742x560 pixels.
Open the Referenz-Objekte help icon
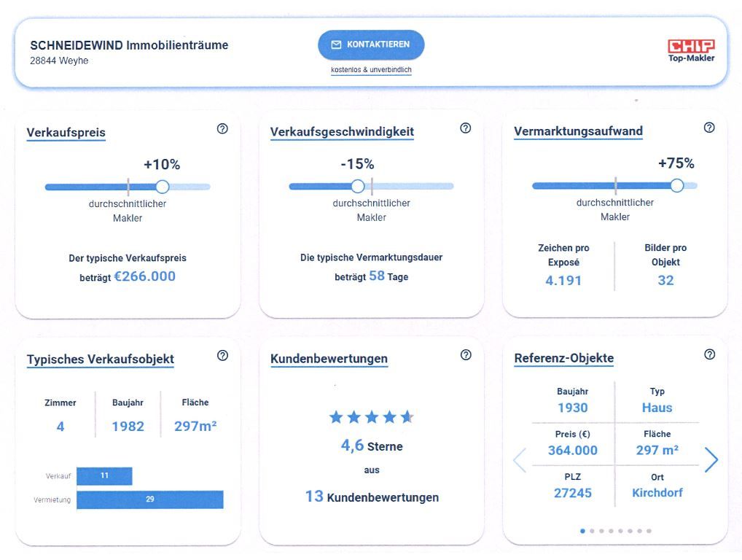pyautogui.click(x=708, y=354)
